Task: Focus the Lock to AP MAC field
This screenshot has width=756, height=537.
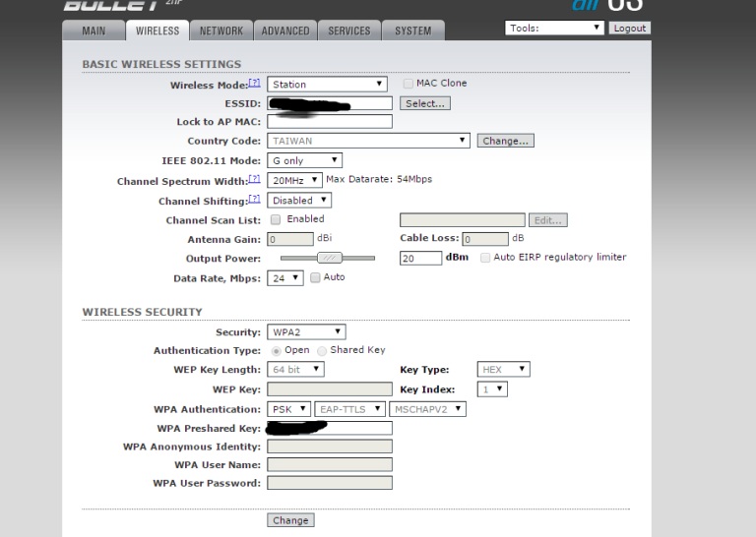Action: click(330, 121)
